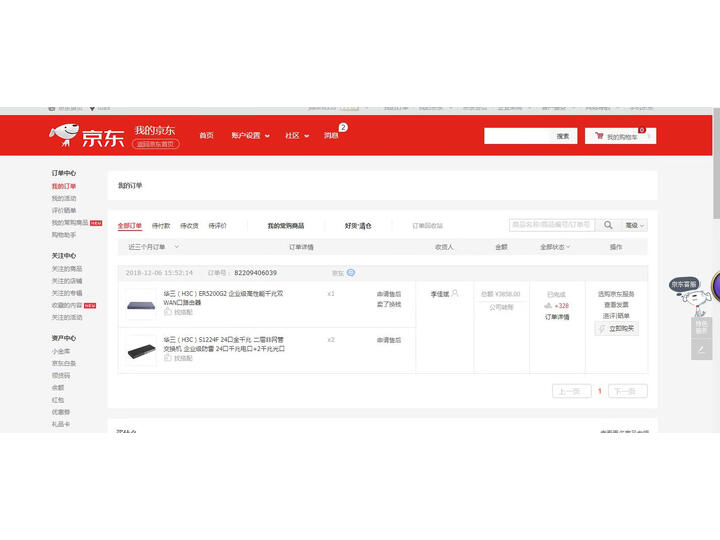Open the 订单详情 link under 已完成
720x540 pixels.
coord(557,317)
